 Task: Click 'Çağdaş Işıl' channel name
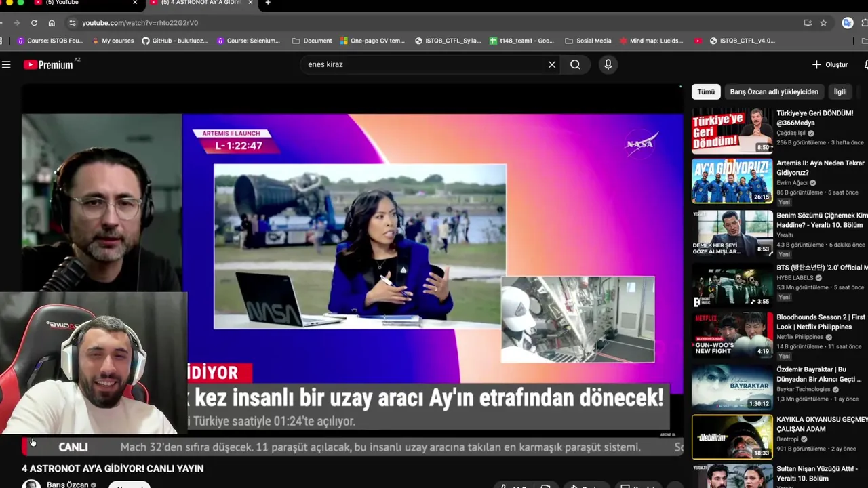tap(791, 133)
